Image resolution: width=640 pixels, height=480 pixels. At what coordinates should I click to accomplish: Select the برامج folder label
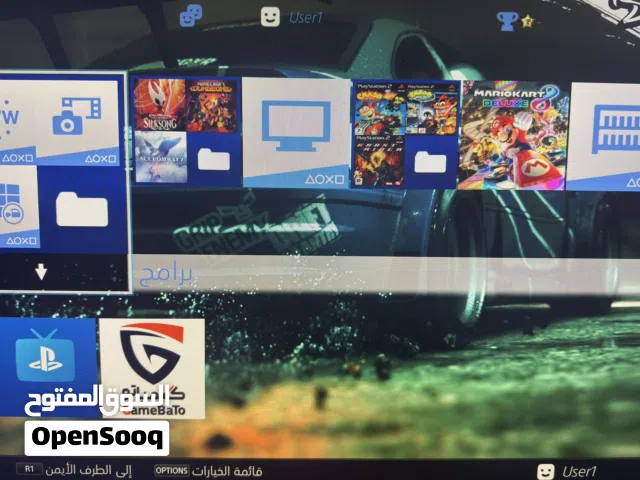click(166, 275)
